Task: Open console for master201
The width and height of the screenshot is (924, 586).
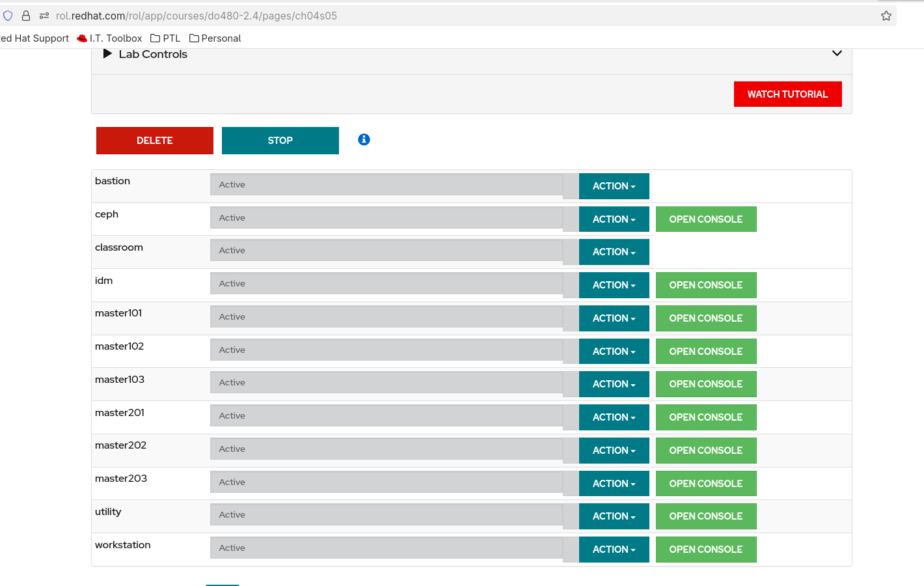Action: pos(706,417)
